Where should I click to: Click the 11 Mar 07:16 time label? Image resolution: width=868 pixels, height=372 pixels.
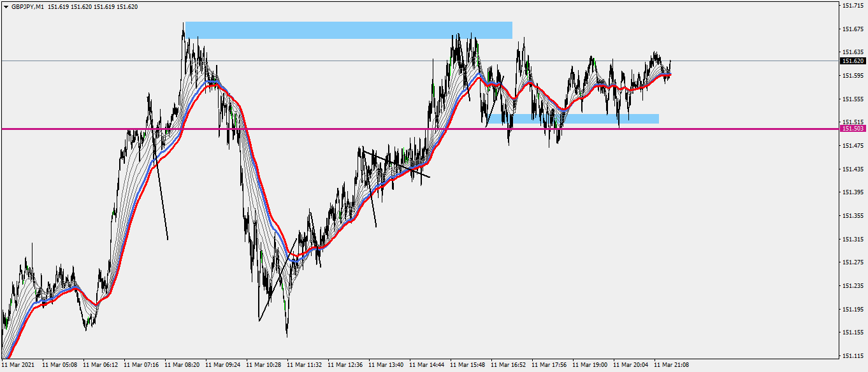click(x=141, y=366)
